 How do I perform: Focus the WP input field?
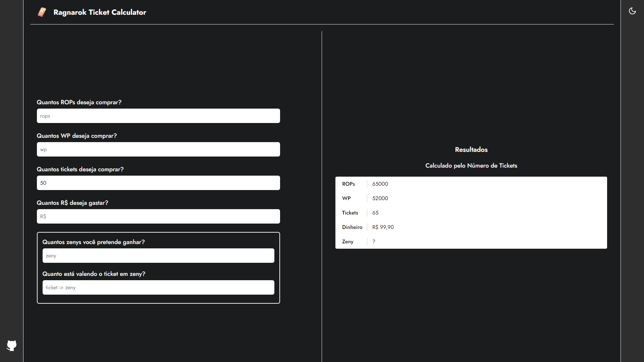coord(158,149)
